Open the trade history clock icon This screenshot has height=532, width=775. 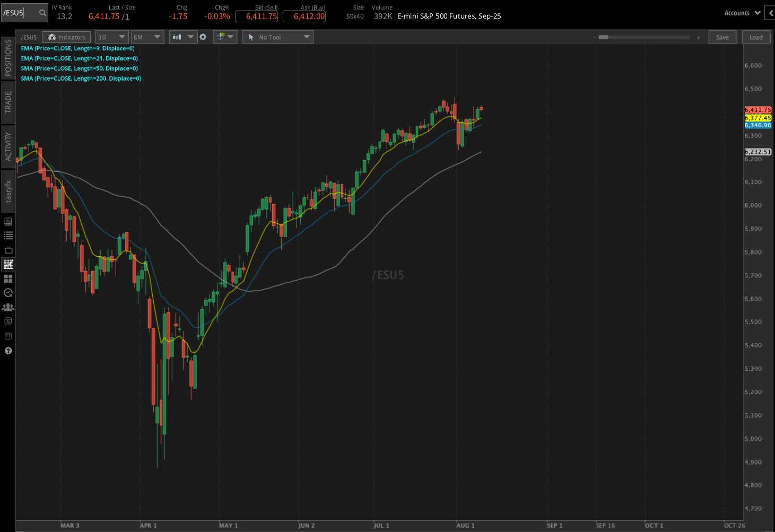[8, 292]
